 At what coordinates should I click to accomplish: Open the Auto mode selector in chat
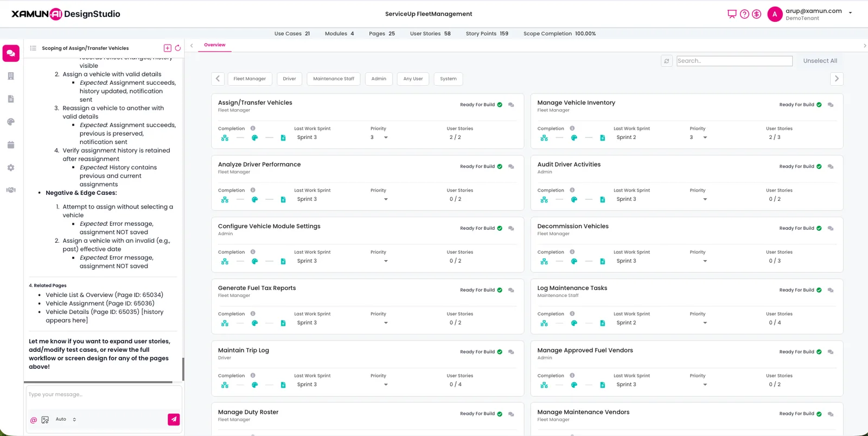click(66, 419)
